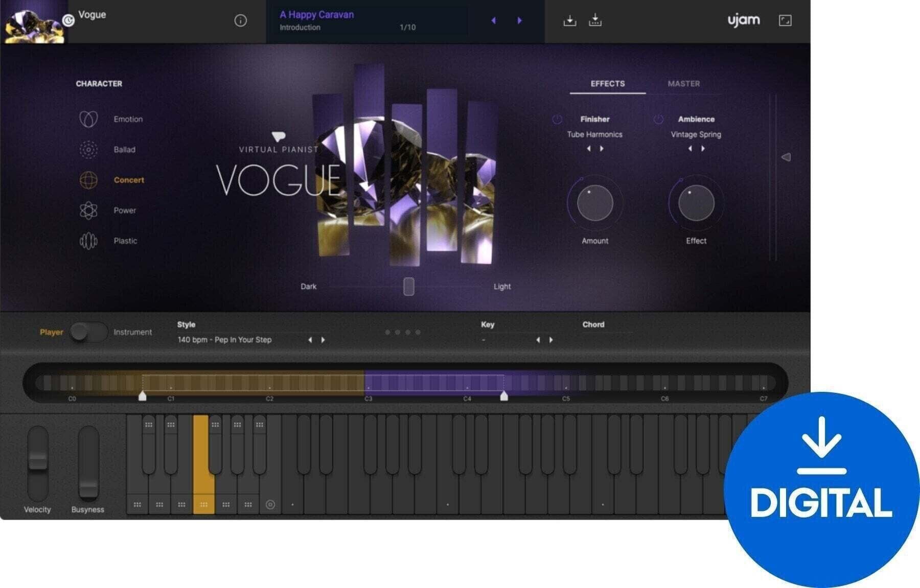
Task: Click the highlighted orange piano key
Action: coord(203,464)
